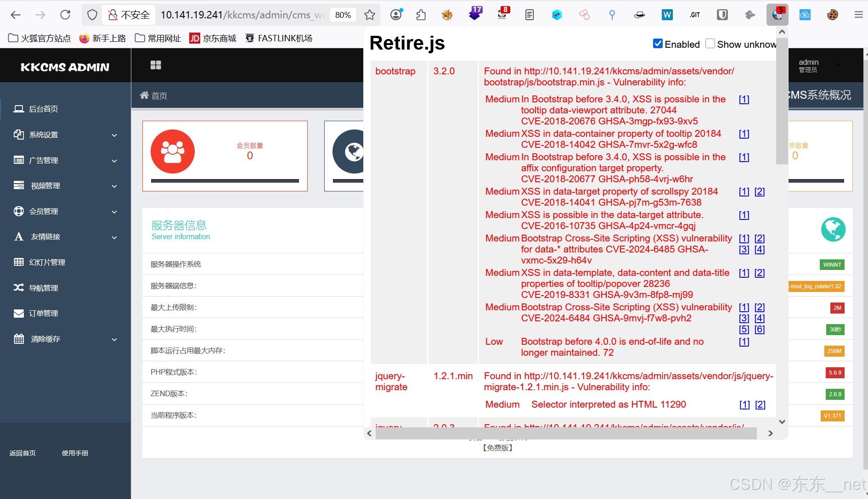
Task: Click the red member count circle icon
Action: point(173,151)
